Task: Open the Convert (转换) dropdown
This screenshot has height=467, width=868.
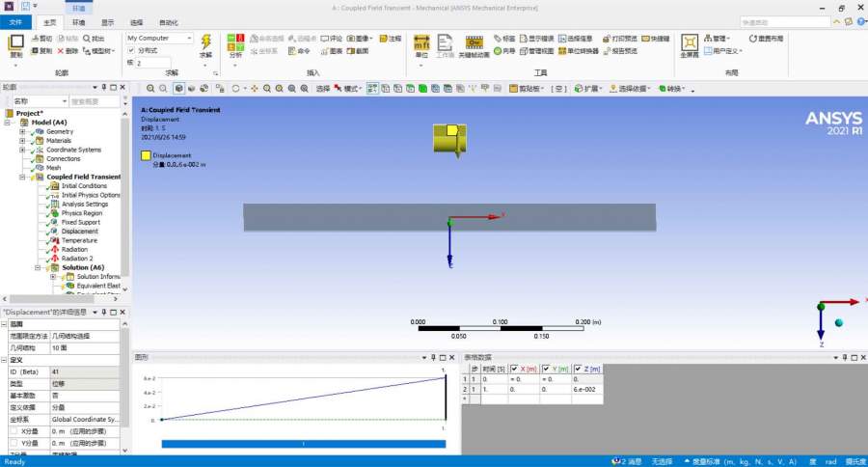Action: [x=672, y=88]
